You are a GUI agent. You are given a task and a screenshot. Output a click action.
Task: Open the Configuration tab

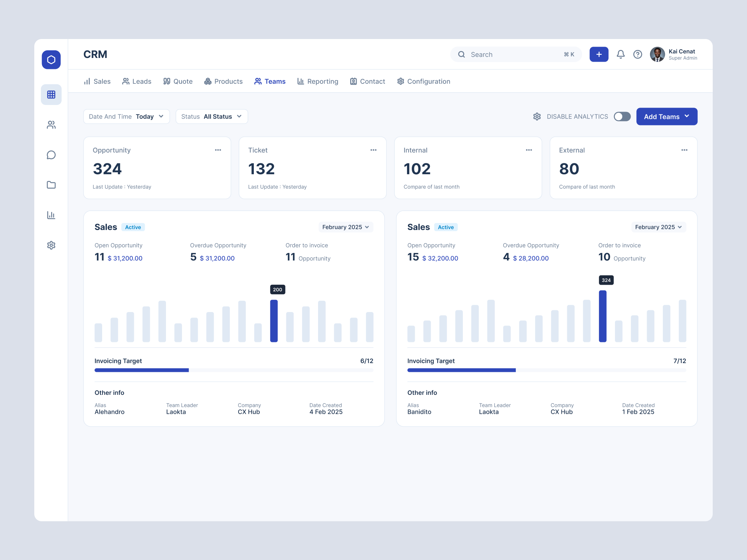coord(423,81)
